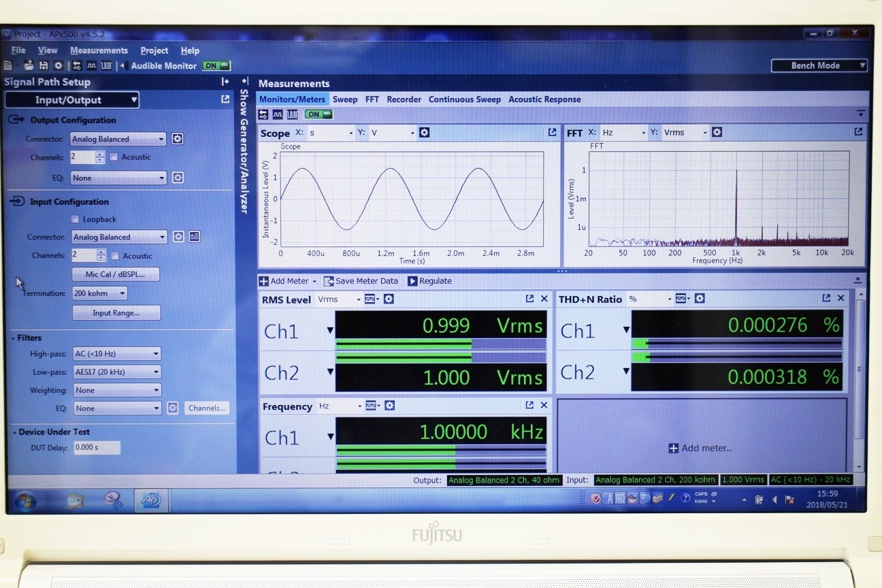Switch to the Sweep tab
Viewport: 882px width, 588px height.
345,99
